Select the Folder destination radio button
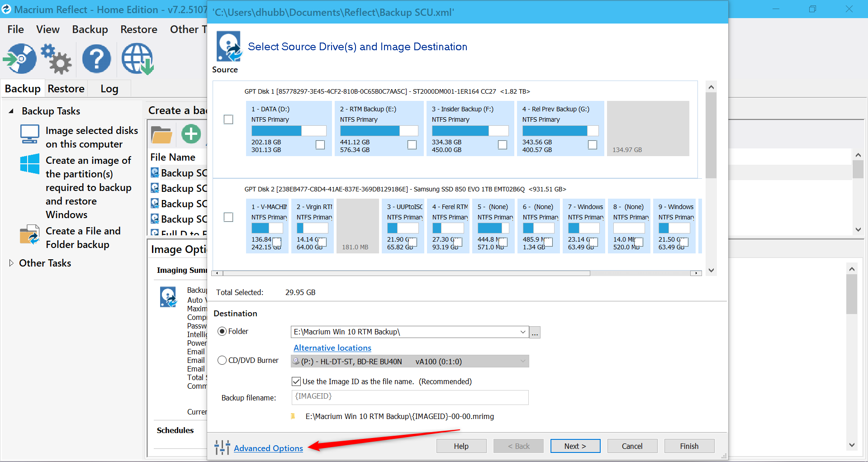Viewport: 868px width, 462px height. [222, 331]
